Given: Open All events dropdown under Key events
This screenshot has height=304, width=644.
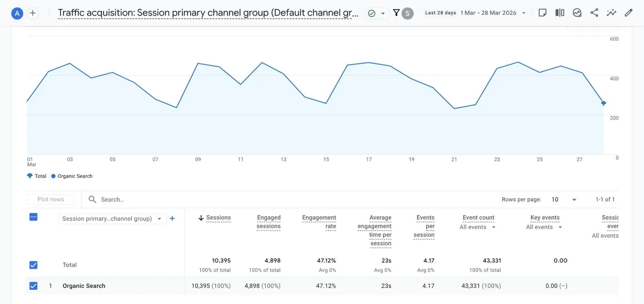Looking at the screenshot, I should coord(544,227).
